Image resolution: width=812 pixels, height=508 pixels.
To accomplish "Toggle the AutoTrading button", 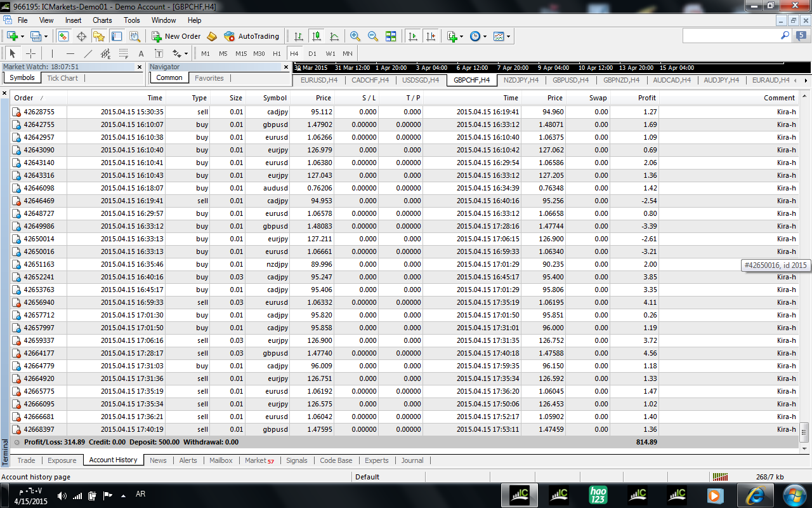I will coord(252,36).
